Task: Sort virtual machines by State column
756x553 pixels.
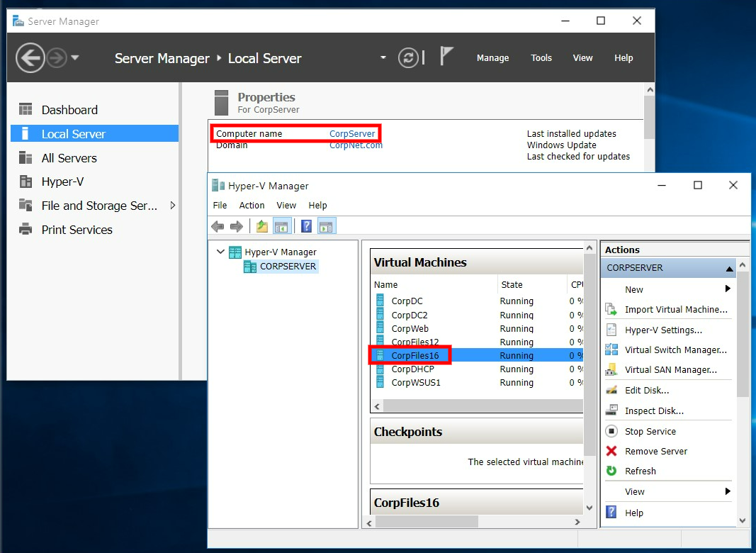Action: (532, 285)
